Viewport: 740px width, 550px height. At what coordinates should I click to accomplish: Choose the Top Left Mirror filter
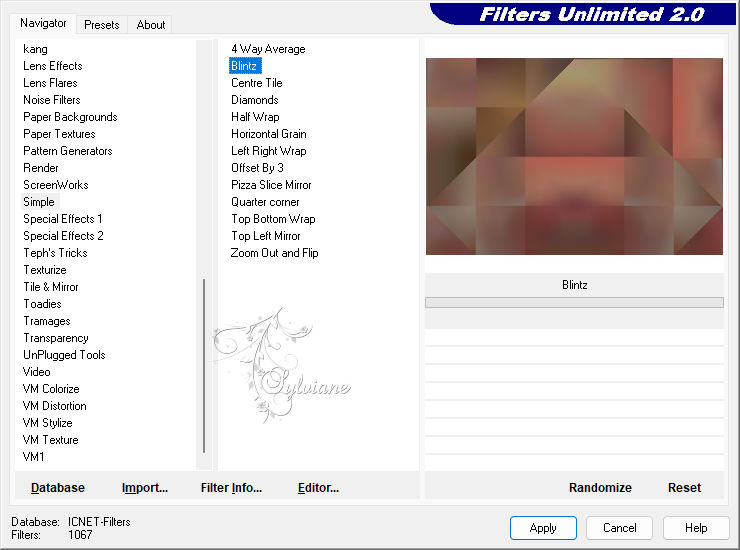(266, 236)
